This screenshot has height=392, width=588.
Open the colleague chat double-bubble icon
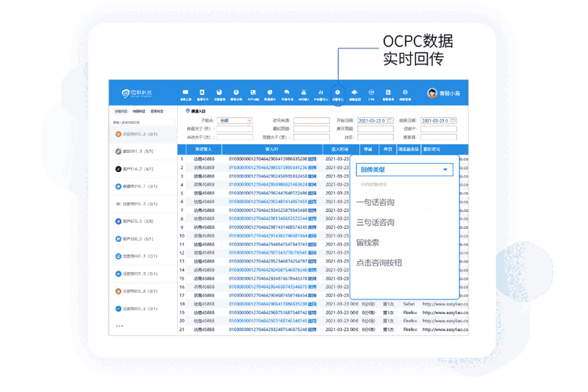click(287, 92)
